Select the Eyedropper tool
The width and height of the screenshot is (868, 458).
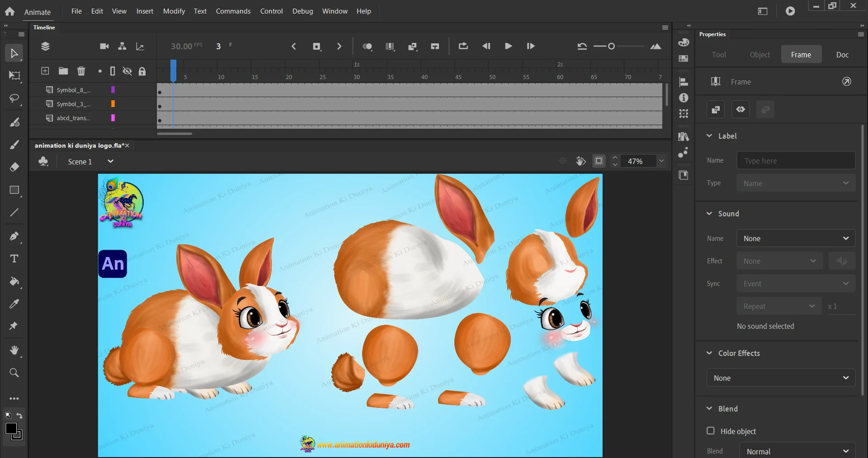point(14,304)
